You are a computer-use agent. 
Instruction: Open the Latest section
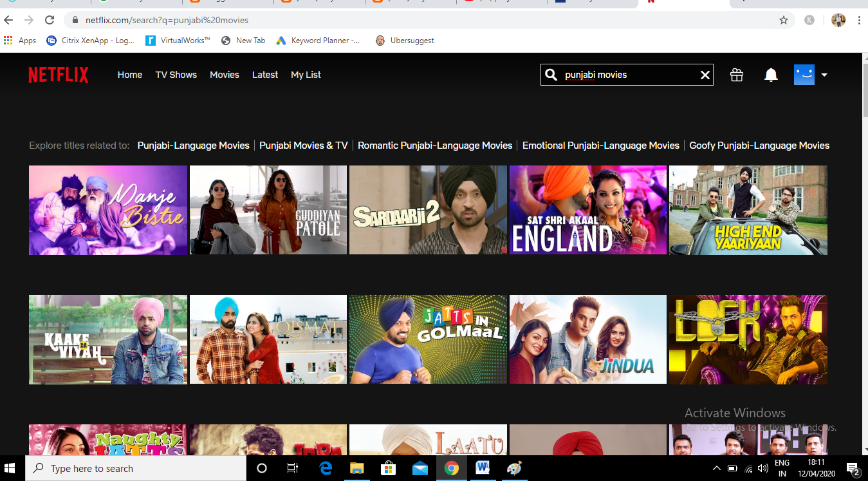click(265, 75)
